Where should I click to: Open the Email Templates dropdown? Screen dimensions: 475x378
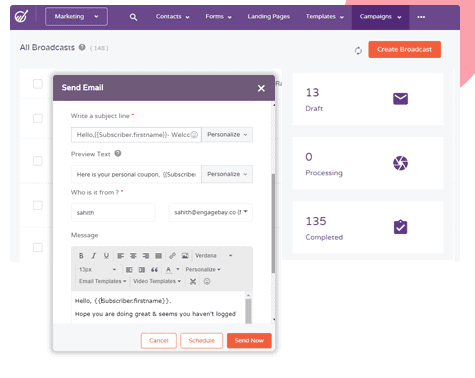[x=103, y=281]
